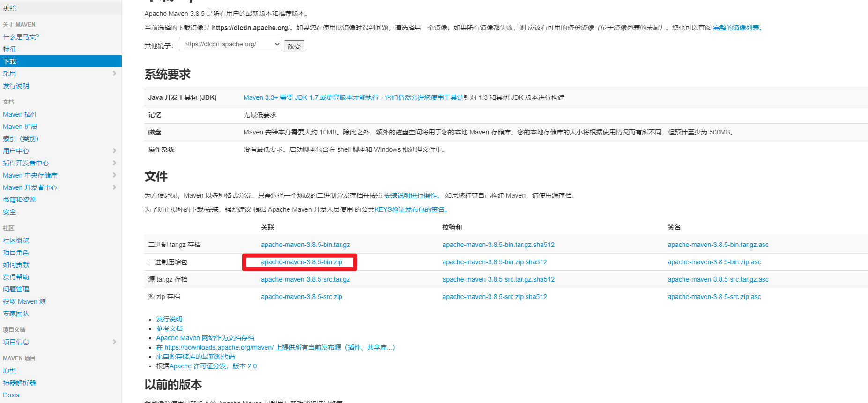Open the mirror selection dropdown
This screenshot has width=868, height=403.
(x=230, y=44)
